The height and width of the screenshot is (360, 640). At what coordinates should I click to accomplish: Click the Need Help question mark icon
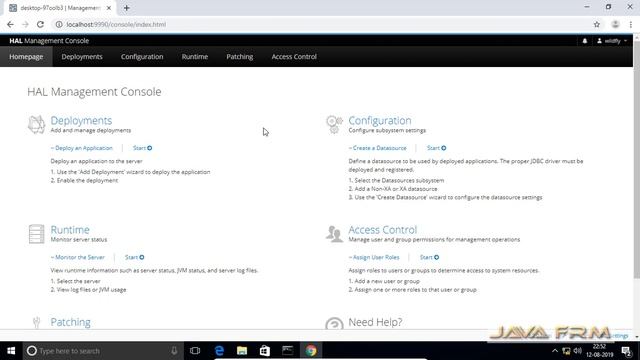334,323
